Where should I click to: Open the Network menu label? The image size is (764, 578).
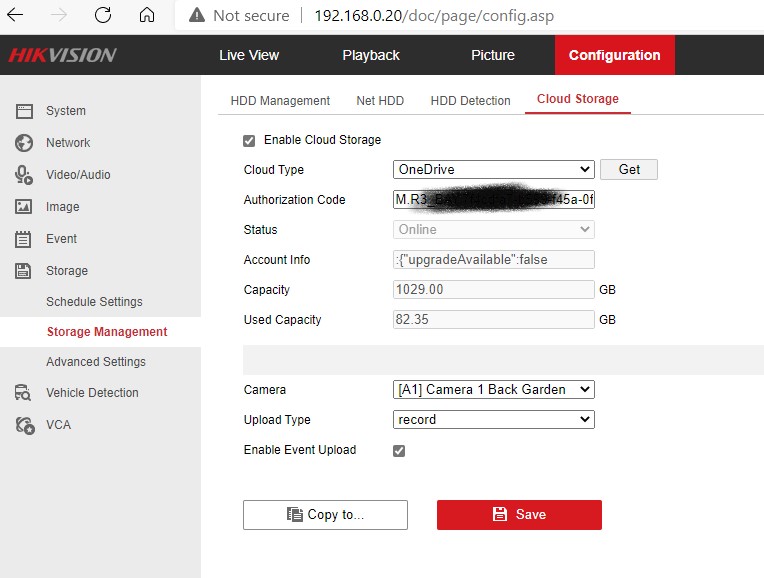pyautogui.click(x=68, y=143)
